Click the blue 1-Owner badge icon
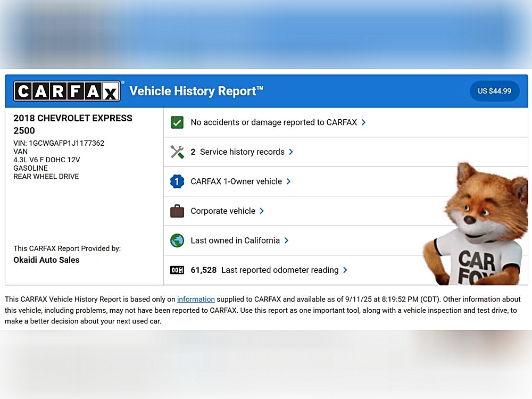This screenshot has width=532, height=399. click(x=177, y=181)
